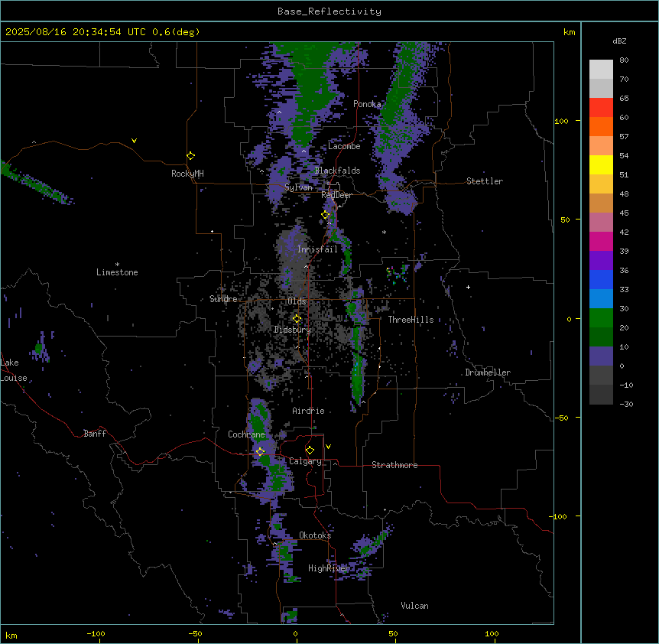Click the yellow diamond marker above Didsbury
This screenshot has height=644, width=659.
pos(297,319)
